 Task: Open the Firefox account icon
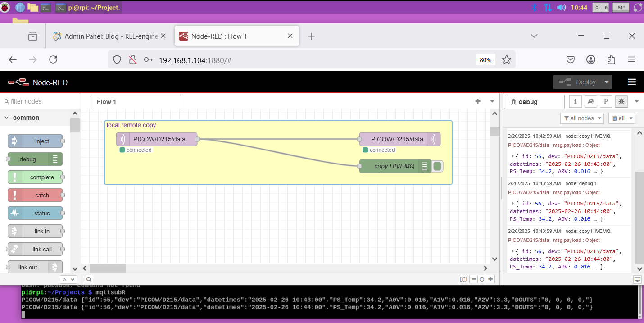(x=591, y=59)
